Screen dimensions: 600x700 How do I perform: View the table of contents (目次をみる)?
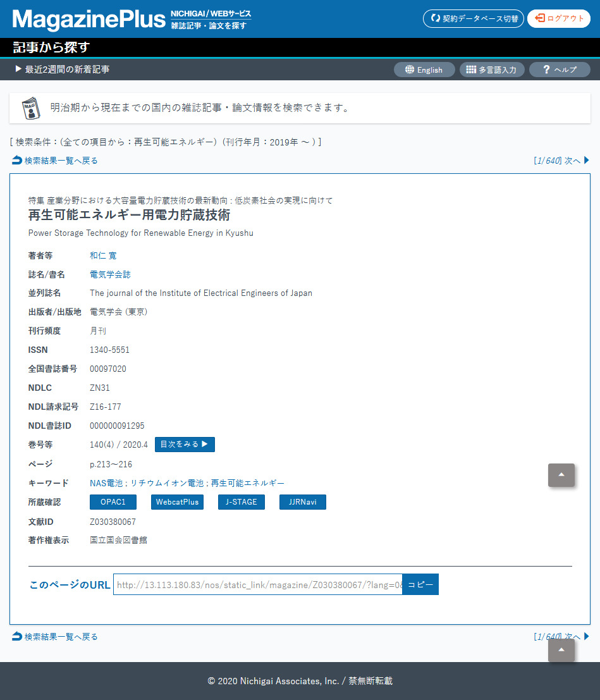click(185, 445)
